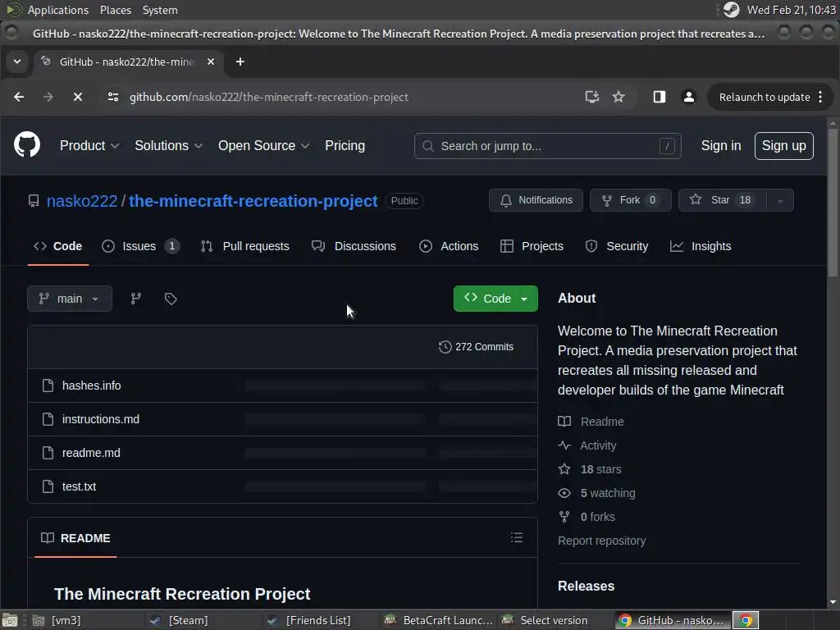View tags with the tag icon
This screenshot has width=840, height=630.
pyautogui.click(x=171, y=299)
